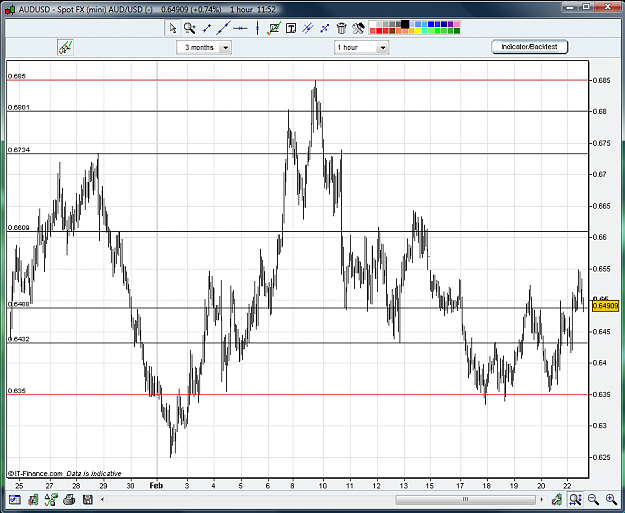Click the 0.685 red resistance line label
The height and width of the screenshot is (513, 625).
pos(17,76)
